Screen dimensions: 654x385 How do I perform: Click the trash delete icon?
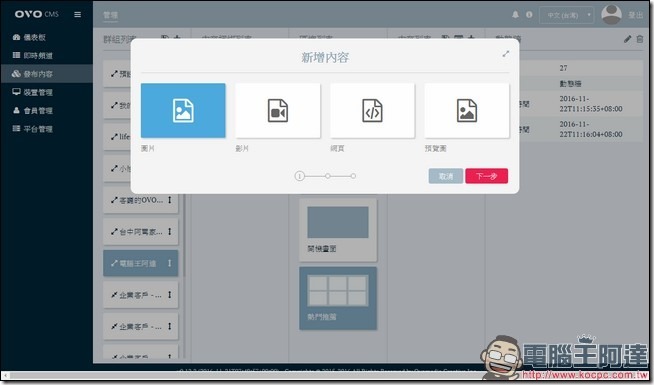click(x=640, y=39)
